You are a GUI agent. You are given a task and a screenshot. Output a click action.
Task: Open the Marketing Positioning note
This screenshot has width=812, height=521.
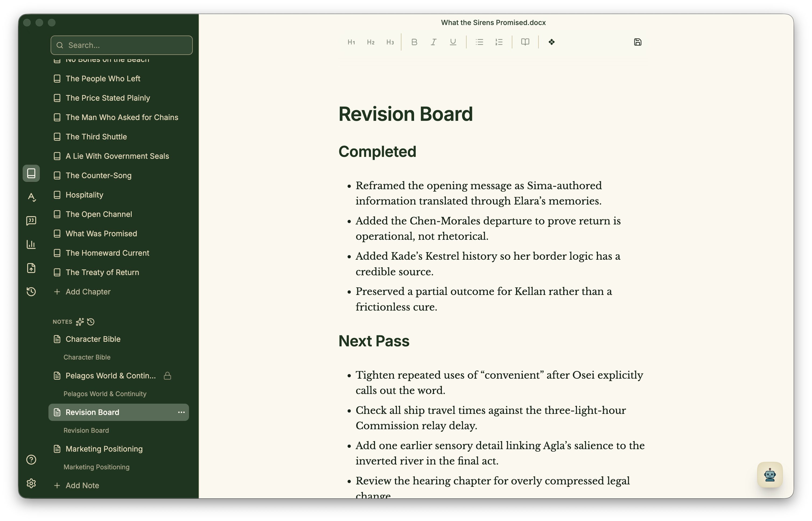[x=118, y=449]
